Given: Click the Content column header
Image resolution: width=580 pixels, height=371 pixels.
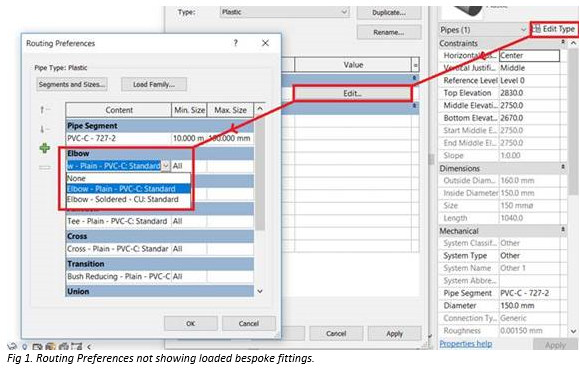Looking at the screenshot, I should point(119,110).
